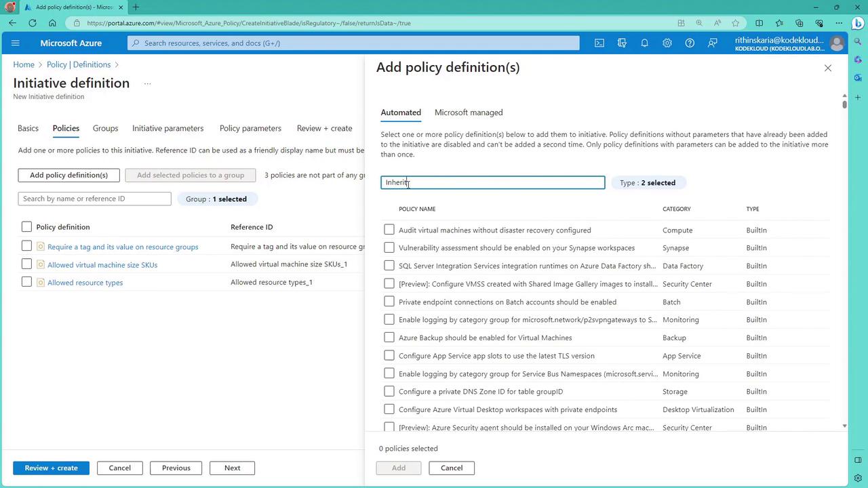
Task: Click the Add policy definition(s) button
Action: pos(68,175)
